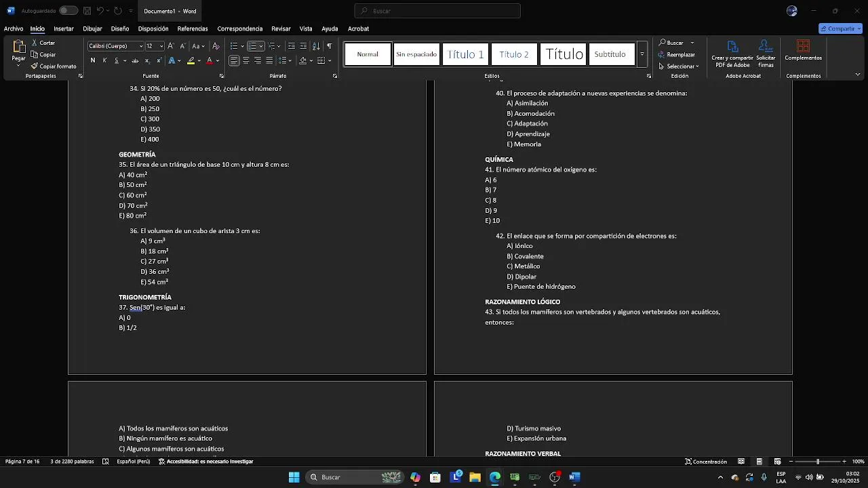The width and height of the screenshot is (868, 488).
Task: Click the Pegar (paste) icon
Action: [19, 47]
